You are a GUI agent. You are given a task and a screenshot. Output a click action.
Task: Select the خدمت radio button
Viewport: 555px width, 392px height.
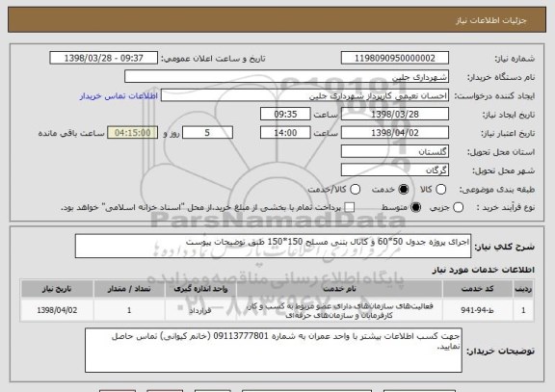tap(404, 190)
